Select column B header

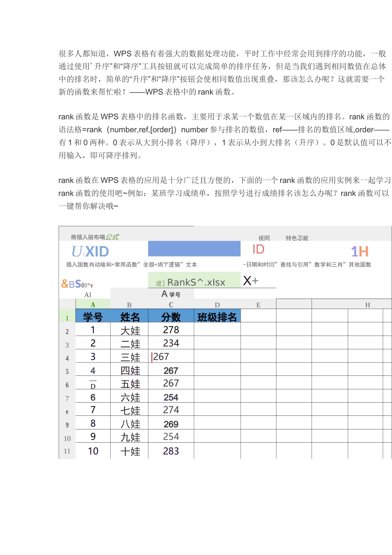tap(129, 305)
